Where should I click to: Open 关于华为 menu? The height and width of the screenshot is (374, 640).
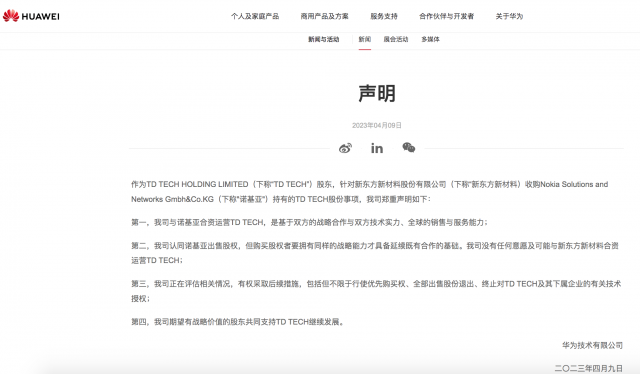click(509, 16)
